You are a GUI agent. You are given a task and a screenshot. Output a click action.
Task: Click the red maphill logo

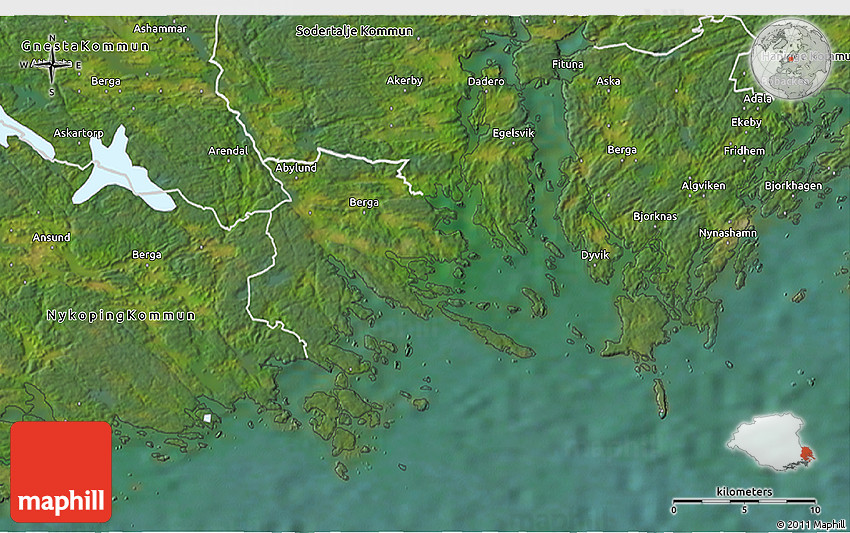pos(61,471)
